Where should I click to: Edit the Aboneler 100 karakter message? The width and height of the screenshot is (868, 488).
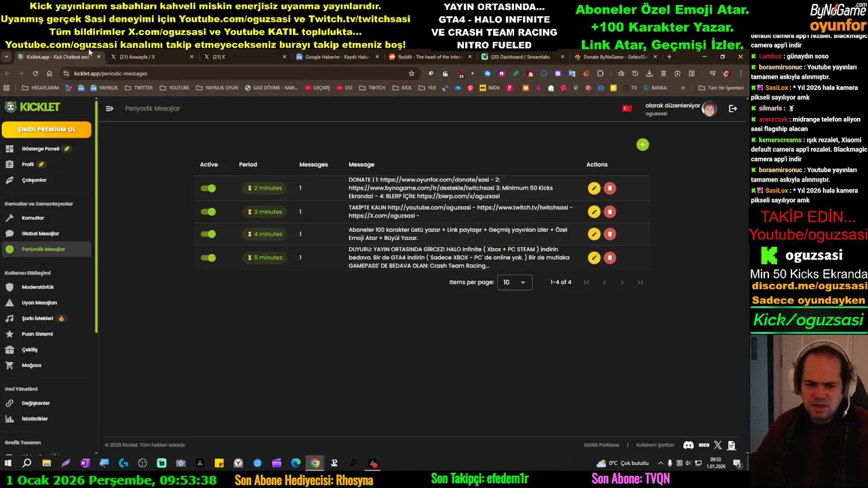point(594,234)
